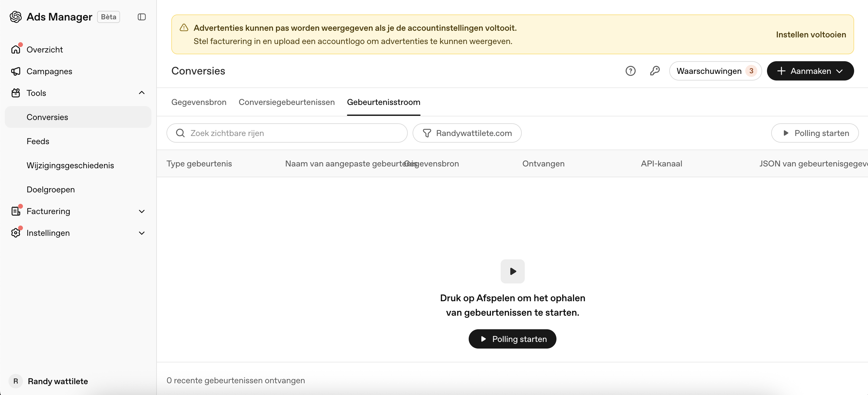This screenshot has height=395, width=868.
Task: Click the API key icon
Action: (x=654, y=71)
